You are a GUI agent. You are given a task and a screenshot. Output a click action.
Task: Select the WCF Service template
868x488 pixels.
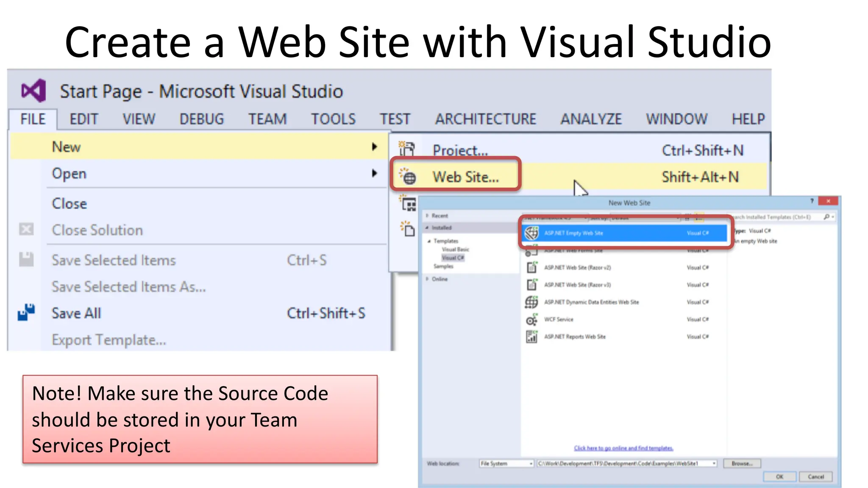(624, 319)
